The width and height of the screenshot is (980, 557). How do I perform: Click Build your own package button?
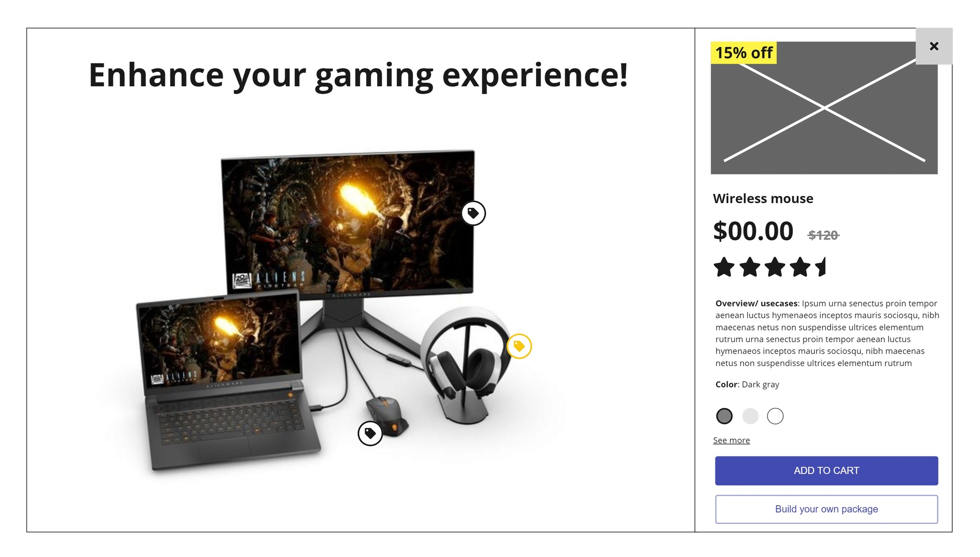(826, 509)
